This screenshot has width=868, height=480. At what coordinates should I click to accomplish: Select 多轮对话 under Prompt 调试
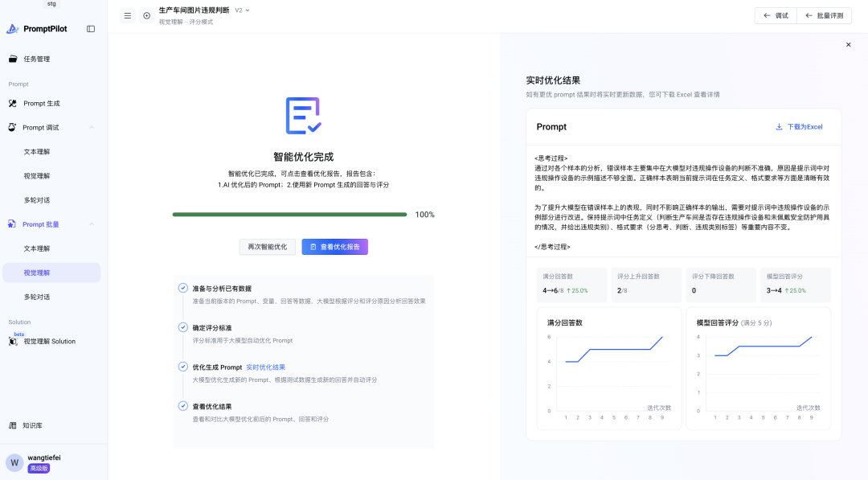(37, 200)
